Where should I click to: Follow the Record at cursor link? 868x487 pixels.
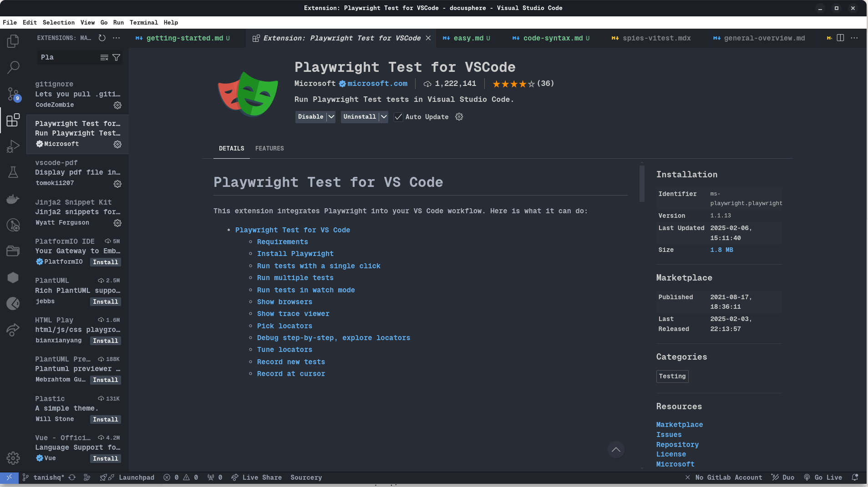(x=291, y=374)
